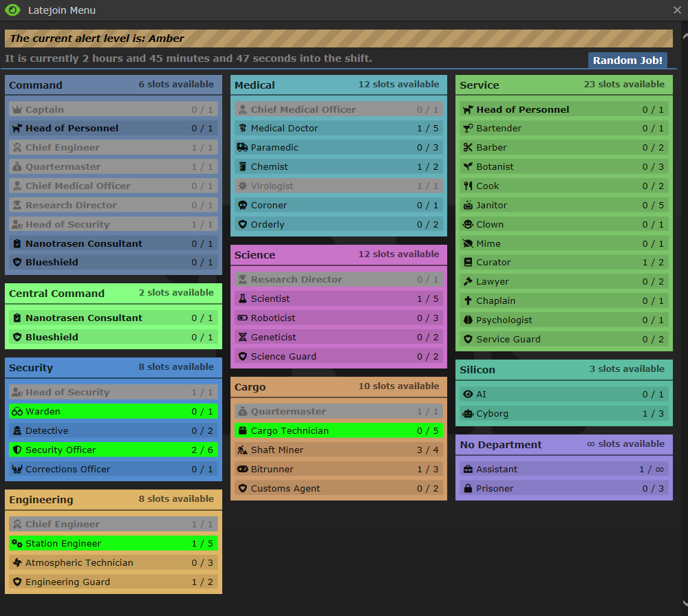Click the Cook utensils icon

tap(468, 186)
